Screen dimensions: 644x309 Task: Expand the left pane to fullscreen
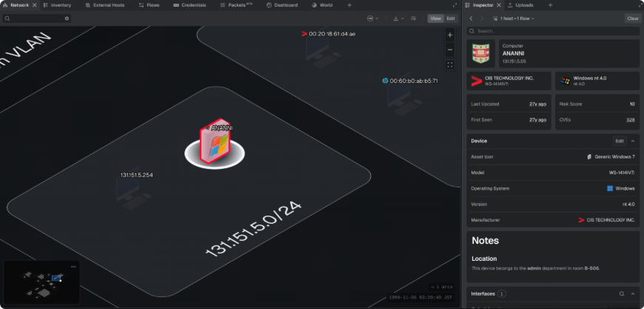[455, 5]
